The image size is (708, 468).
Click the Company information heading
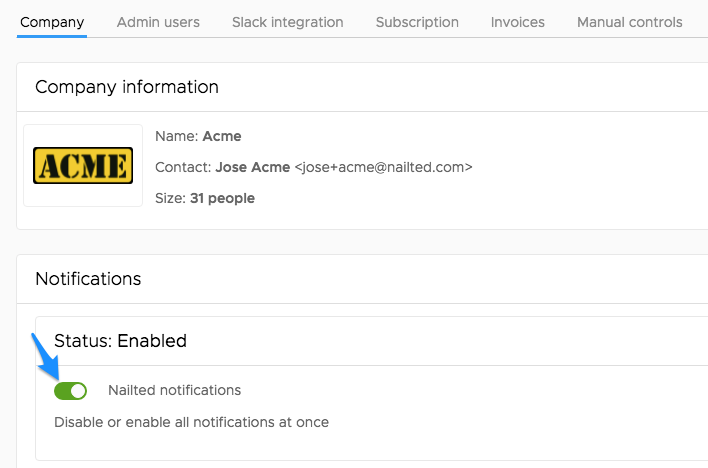[x=127, y=87]
